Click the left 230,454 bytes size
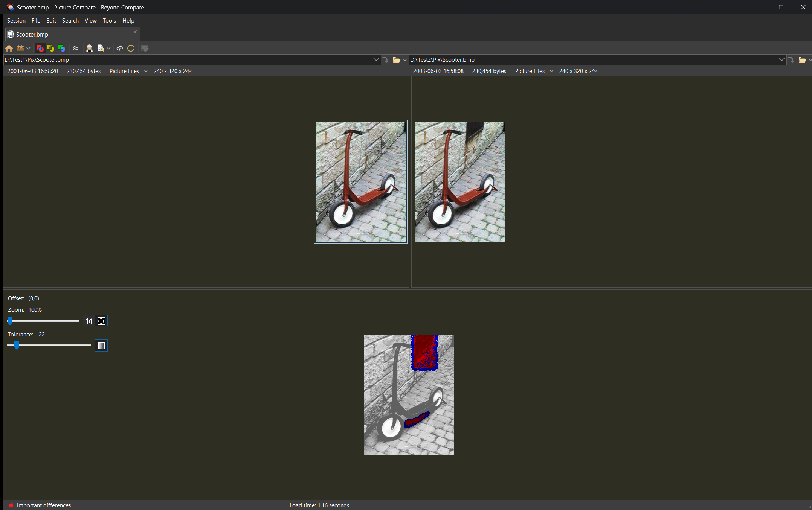The image size is (812, 510). [84, 71]
